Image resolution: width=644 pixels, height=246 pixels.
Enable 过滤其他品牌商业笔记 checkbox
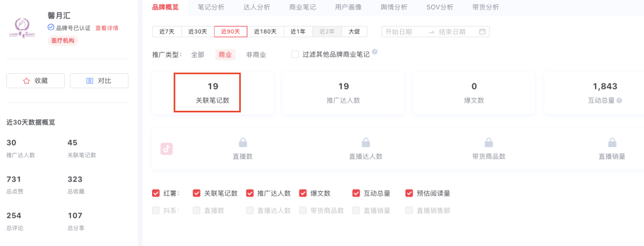pos(295,54)
